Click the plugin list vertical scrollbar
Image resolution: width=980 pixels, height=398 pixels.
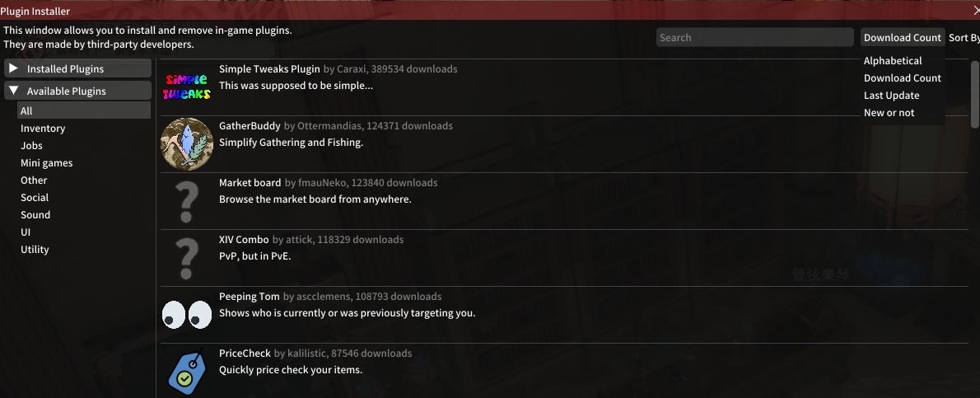click(x=975, y=95)
